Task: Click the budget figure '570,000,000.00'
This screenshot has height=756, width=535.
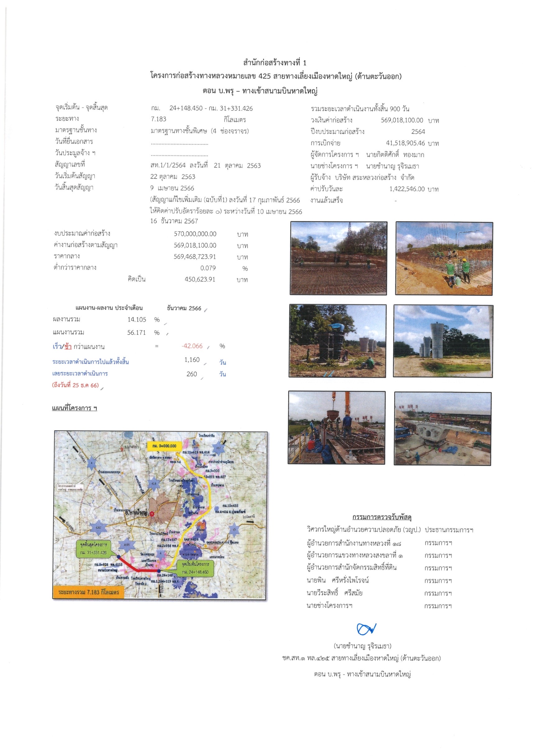Action: coord(195,234)
